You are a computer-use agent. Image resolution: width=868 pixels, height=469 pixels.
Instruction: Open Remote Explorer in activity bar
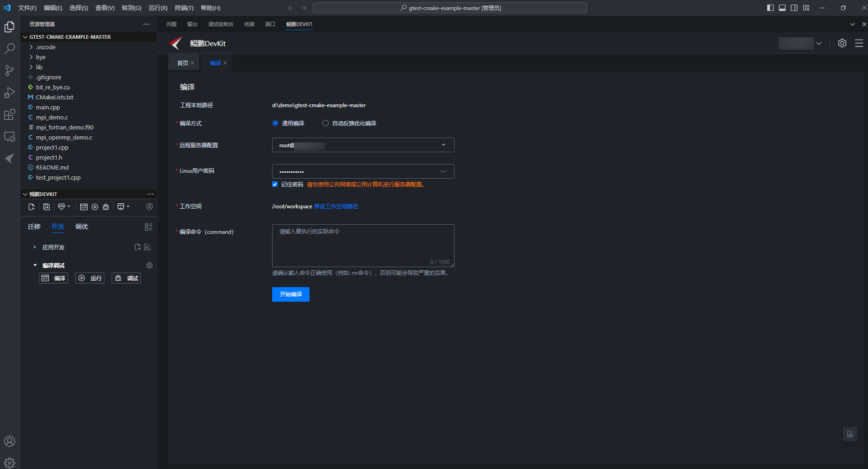10,136
